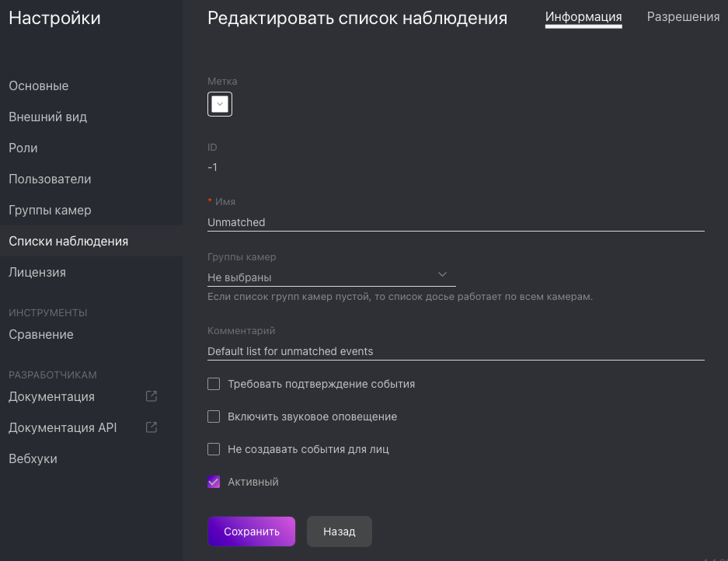Uncheck the Активный checkbox
The height and width of the screenshot is (561, 728).
[214, 482]
